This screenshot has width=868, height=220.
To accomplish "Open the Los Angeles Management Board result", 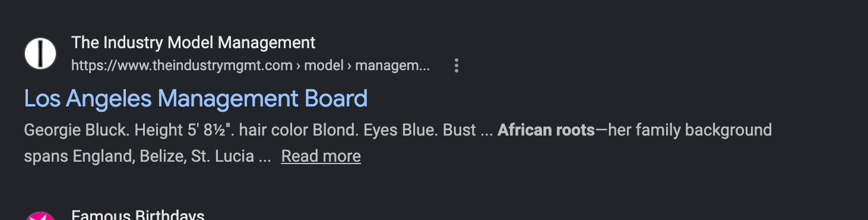I will pyautogui.click(x=196, y=98).
